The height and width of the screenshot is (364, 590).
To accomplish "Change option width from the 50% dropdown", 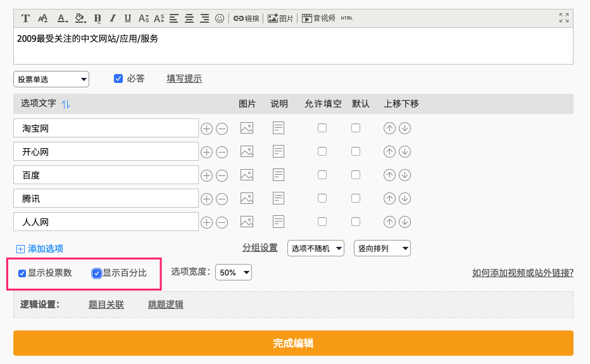I will 234,272.
